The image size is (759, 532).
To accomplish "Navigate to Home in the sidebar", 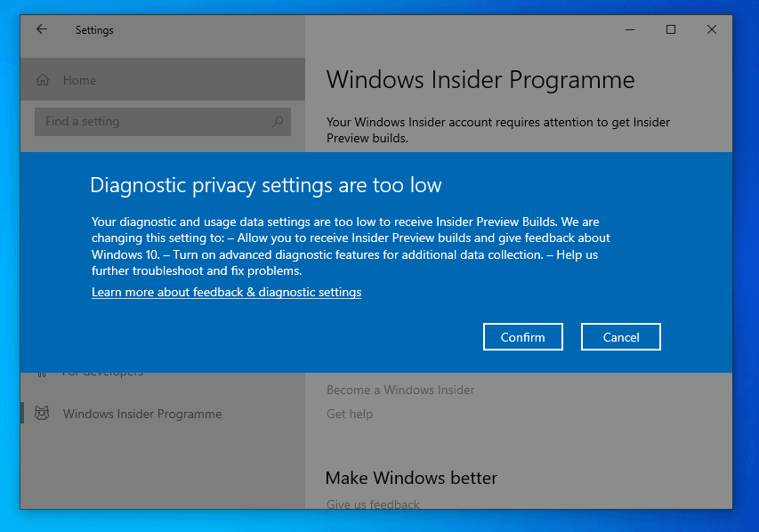I will 79,79.
